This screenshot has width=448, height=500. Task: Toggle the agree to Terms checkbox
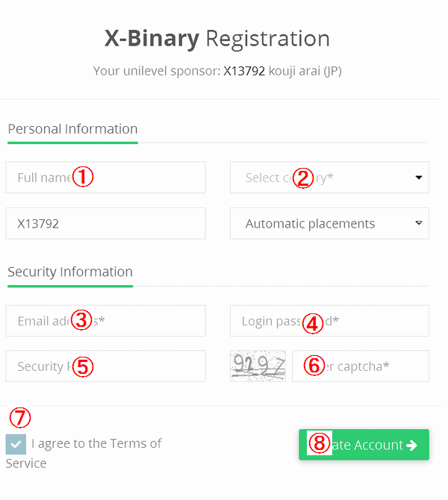[x=16, y=444]
